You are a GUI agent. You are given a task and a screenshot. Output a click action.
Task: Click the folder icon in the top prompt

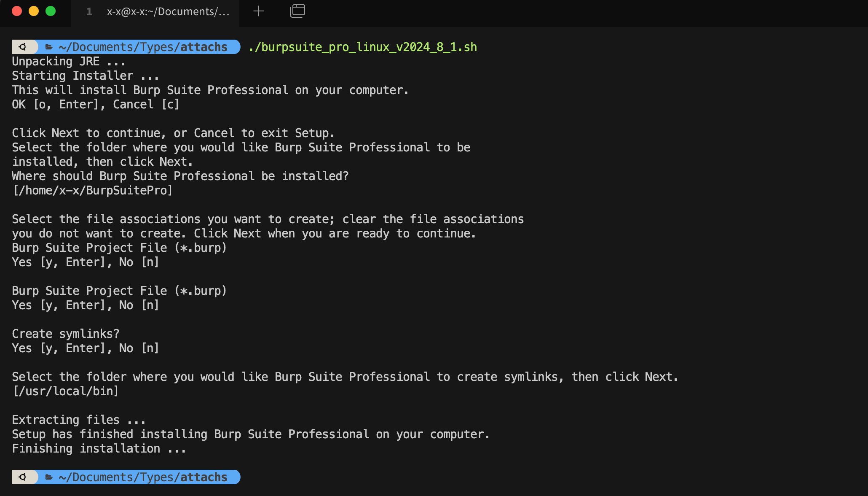pyautogui.click(x=49, y=47)
